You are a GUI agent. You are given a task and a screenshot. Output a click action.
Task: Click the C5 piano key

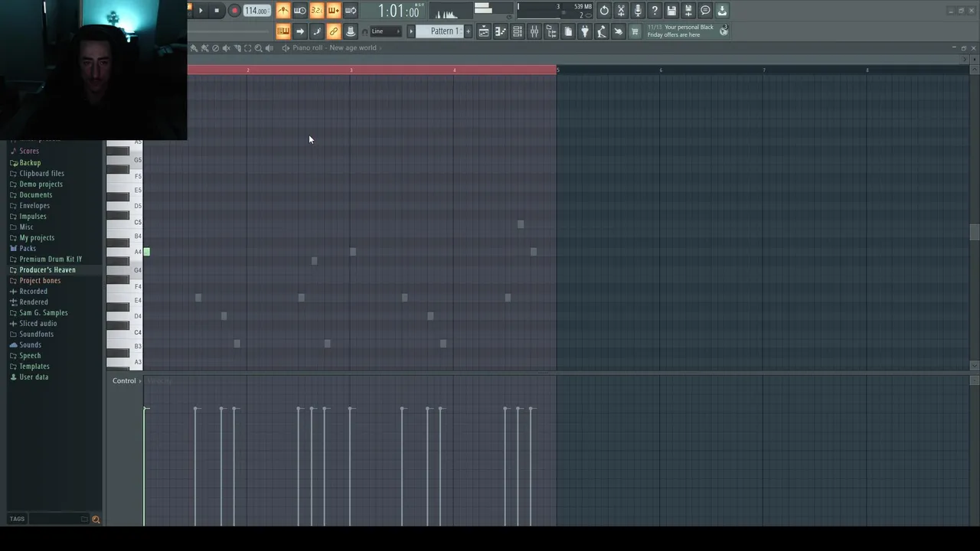[124, 223]
